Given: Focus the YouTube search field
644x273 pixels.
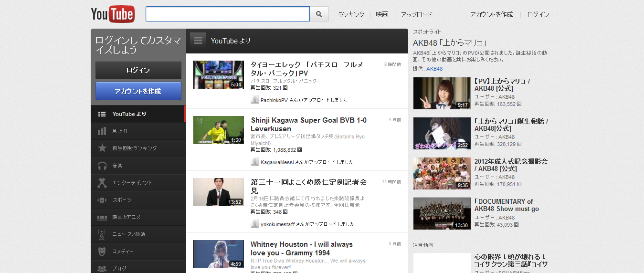Looking at the screenshot, I should tap(228, 14).
